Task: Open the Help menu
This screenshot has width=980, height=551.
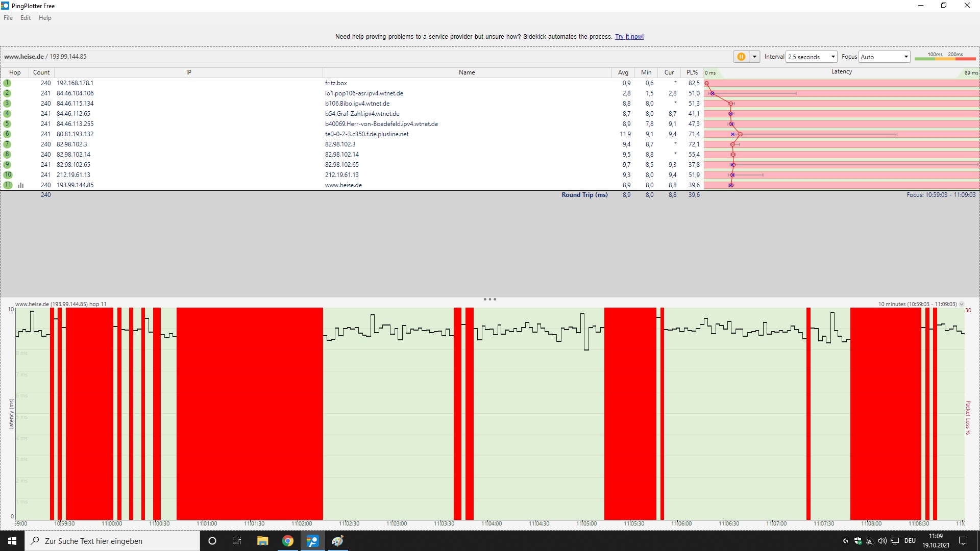Action: (x=45, y=18)
